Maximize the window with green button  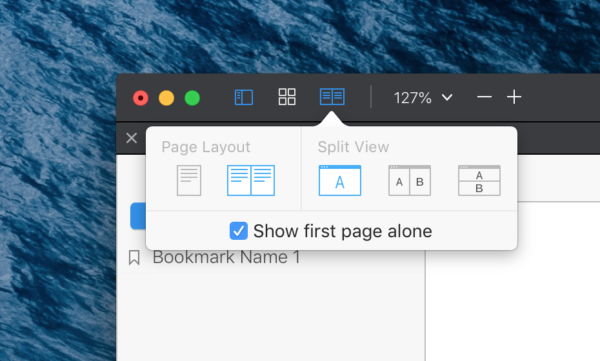click(192, 98)
